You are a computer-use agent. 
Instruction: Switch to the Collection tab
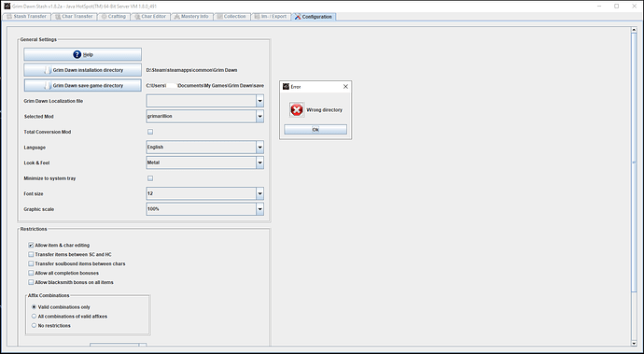tap(231, 17)
